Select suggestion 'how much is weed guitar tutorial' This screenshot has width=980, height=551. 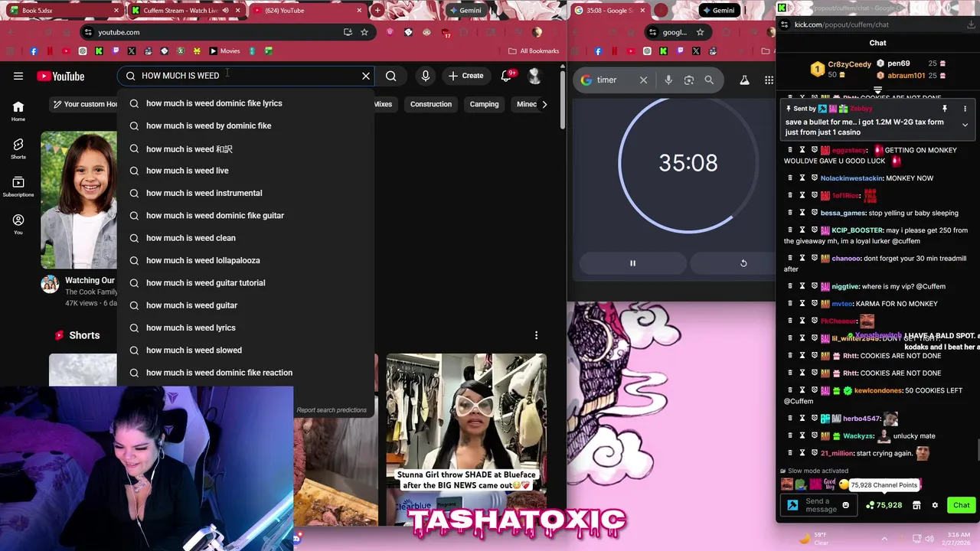point(246,282)
